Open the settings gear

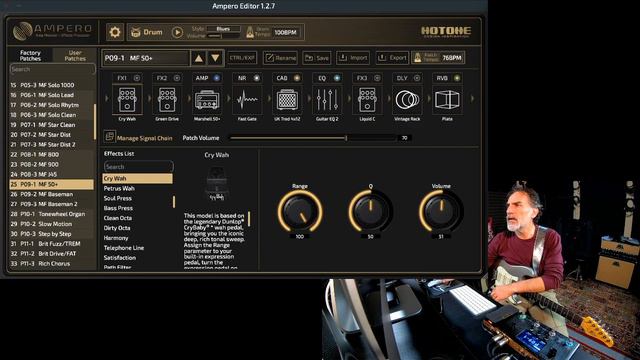[x=115, y=32]
